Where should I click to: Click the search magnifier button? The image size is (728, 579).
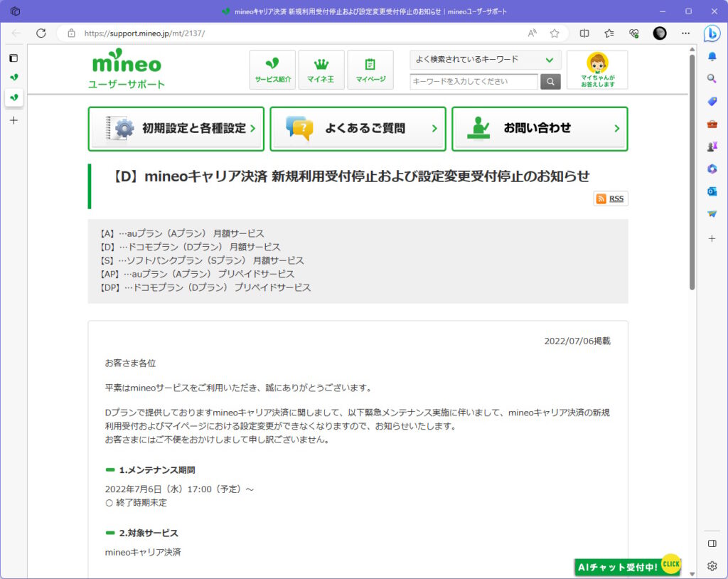tap(551, 81)
